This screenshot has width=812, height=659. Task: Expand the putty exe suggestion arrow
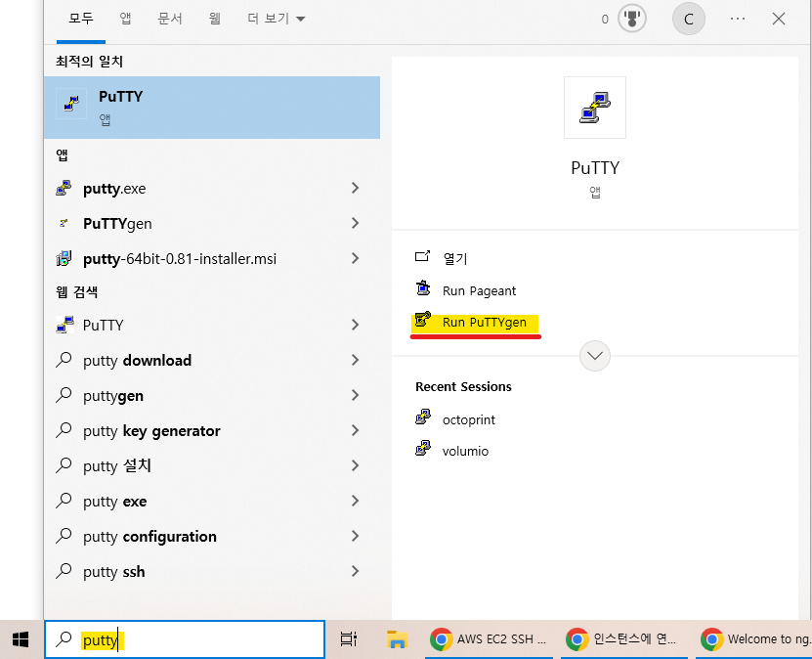click(356, 501)
